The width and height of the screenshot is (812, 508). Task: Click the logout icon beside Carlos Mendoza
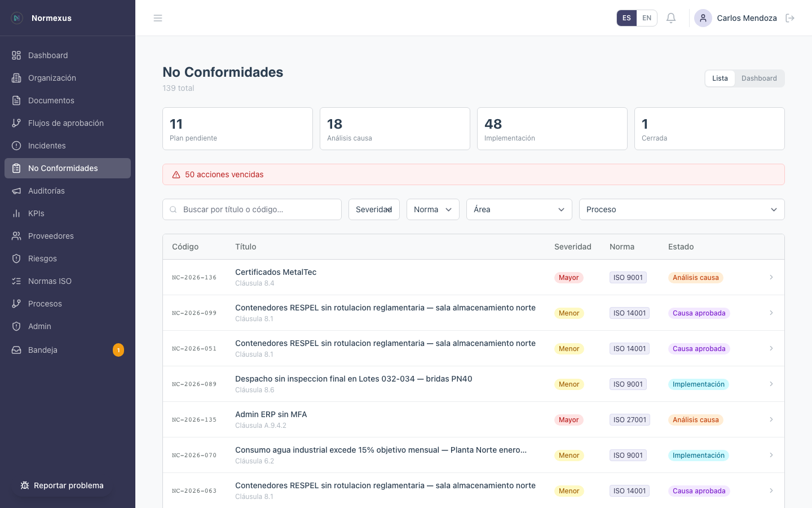click(790, 18)
